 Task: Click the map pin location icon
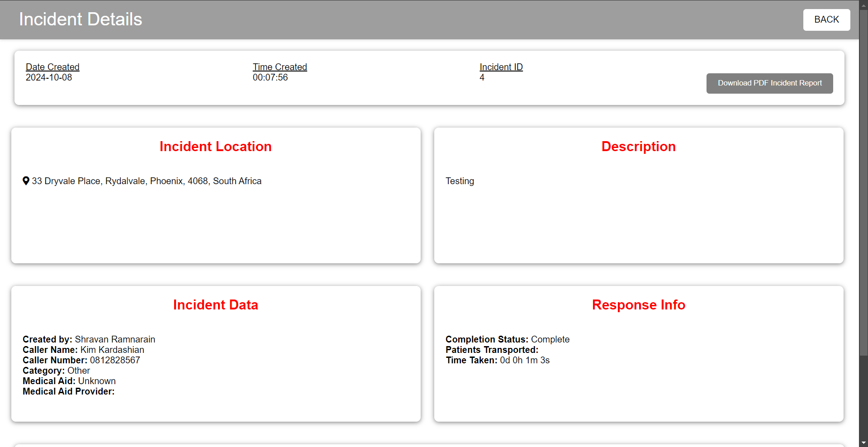coord(26,181)
